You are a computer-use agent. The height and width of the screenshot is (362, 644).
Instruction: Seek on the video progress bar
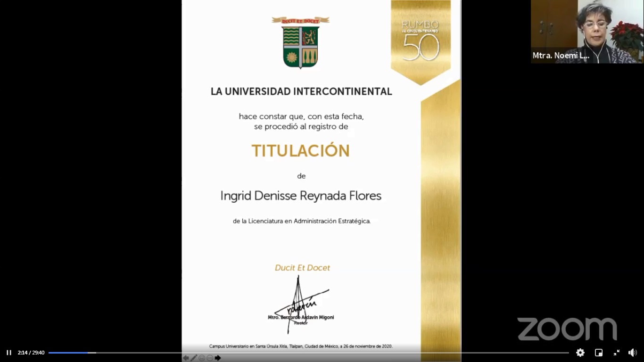pyautogui.click(x=308, y=353)
